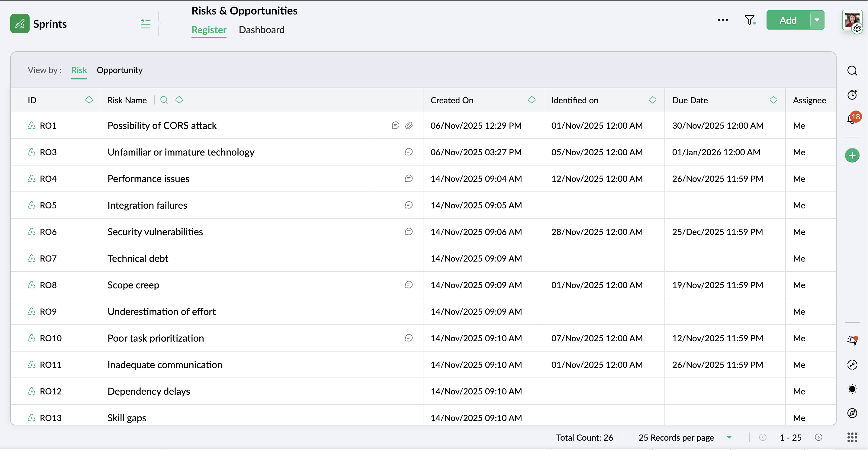Toggle sort on Created On column
Viewport: 868px width, 450px height.
click(532, 100)
